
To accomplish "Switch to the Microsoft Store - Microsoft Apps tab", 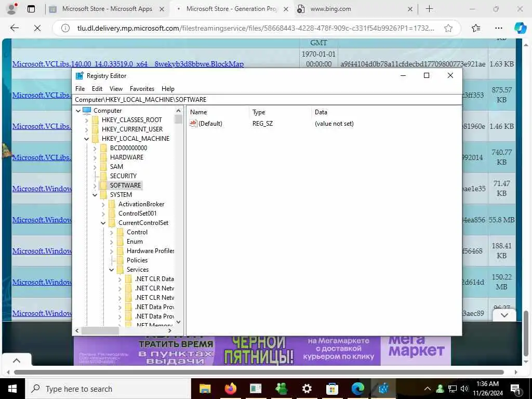I will (107, 9).
